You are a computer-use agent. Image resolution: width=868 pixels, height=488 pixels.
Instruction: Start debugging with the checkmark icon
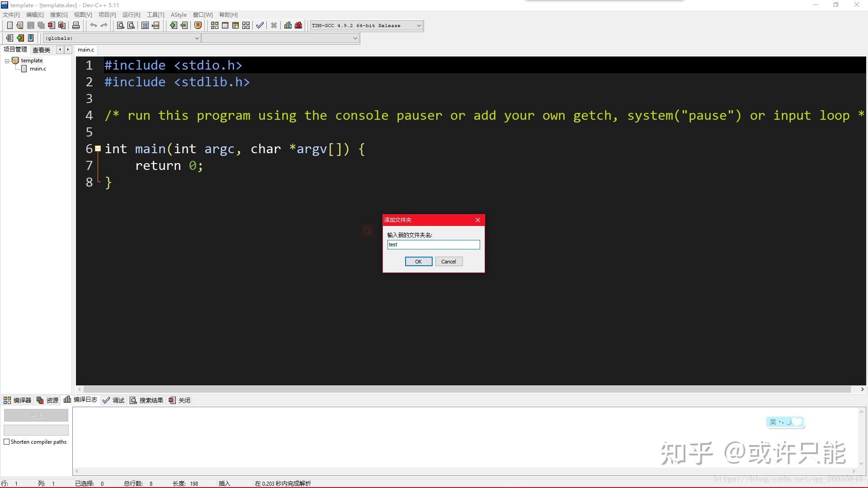(260, 25)
